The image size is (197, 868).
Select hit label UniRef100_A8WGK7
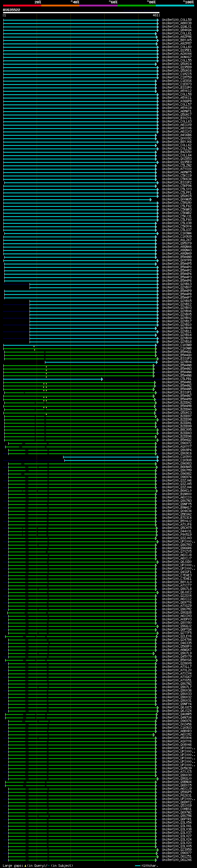177,650
